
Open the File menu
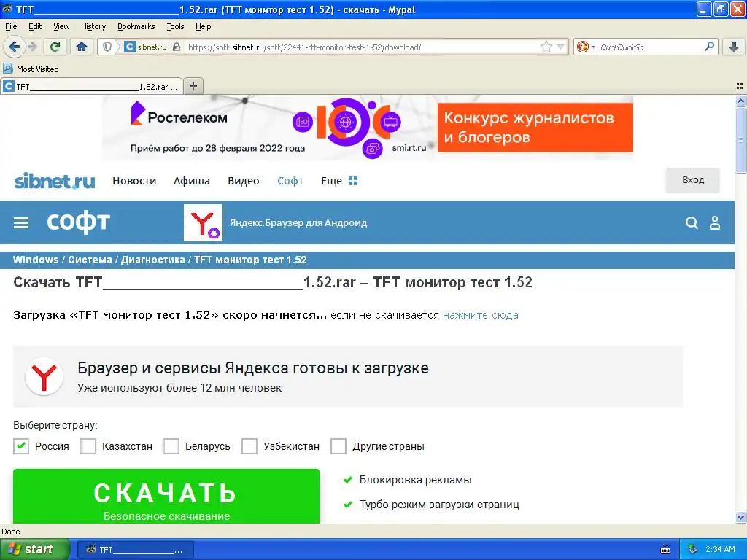[11, 26]
